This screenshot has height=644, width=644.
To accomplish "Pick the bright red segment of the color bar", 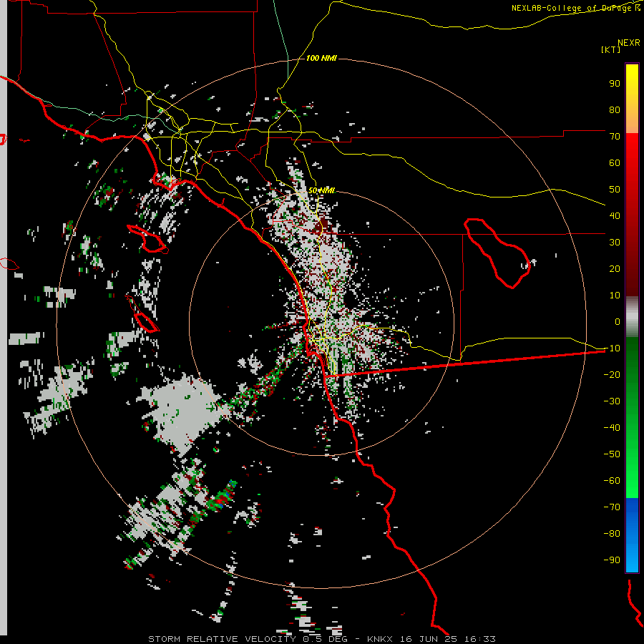I will point(632,215).
